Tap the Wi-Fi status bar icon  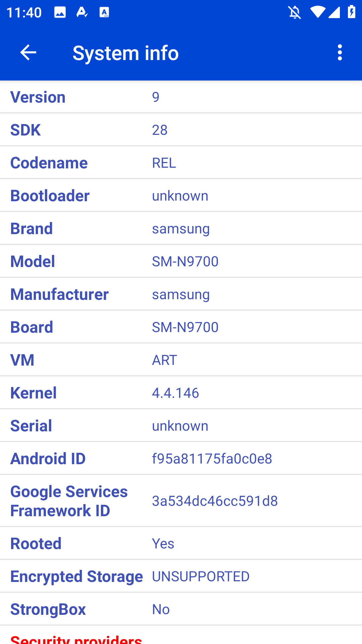(317, 12)
